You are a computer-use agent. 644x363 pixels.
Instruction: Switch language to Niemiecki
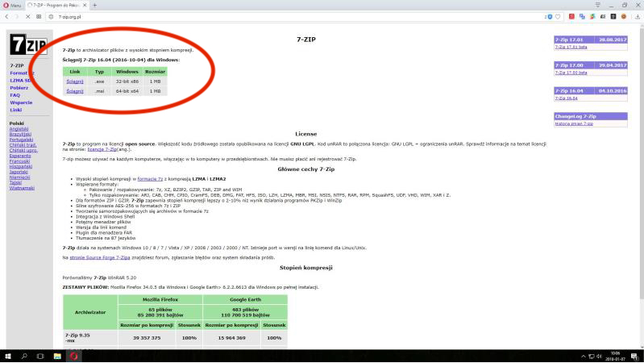pyautogui.click(x=19, y=177)
